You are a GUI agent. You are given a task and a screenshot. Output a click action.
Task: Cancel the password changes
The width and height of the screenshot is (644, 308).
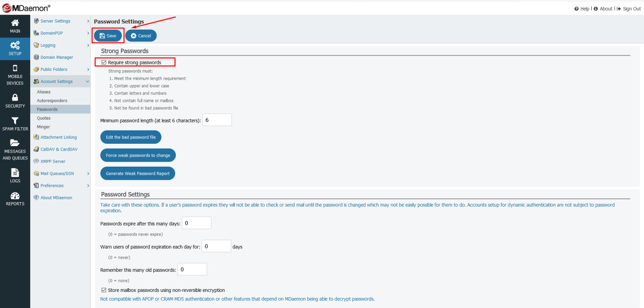pos(141,36)
